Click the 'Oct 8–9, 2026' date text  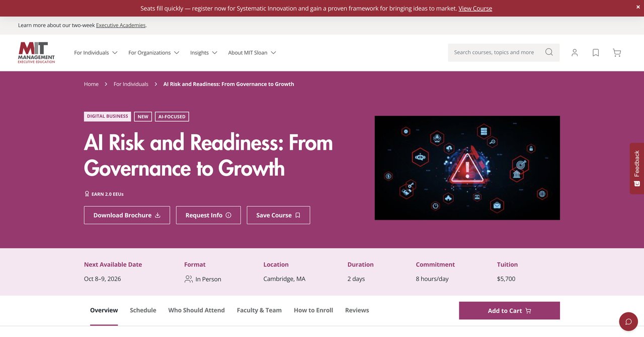pyautogui.click(x=103, y=279)
